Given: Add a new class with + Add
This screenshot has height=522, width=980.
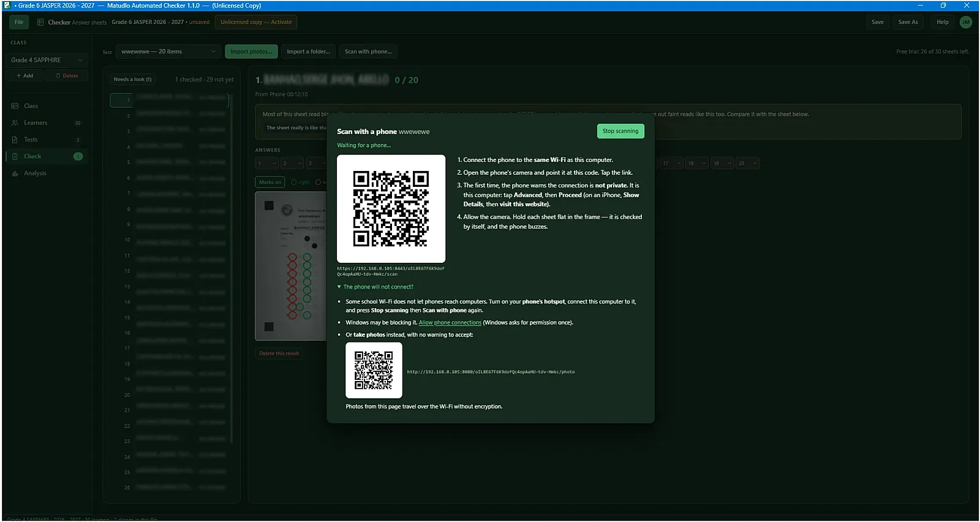Looking at the screenshot, I should coord(24,76).
